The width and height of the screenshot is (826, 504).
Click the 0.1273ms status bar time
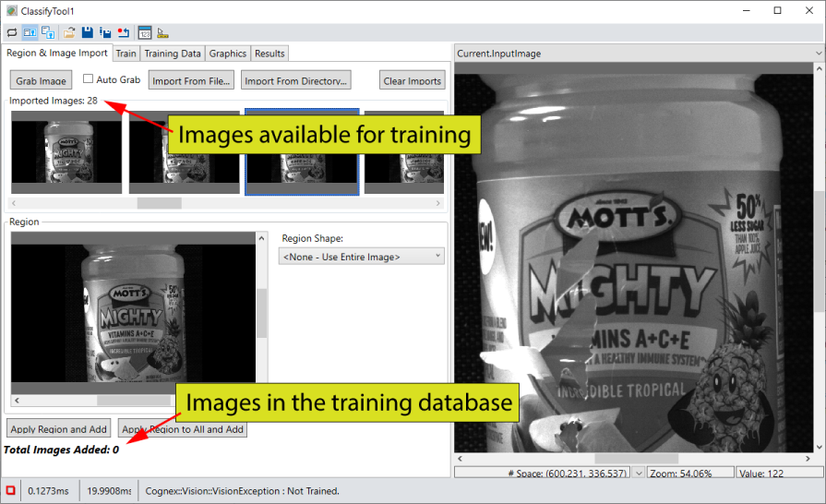point(49,491)
